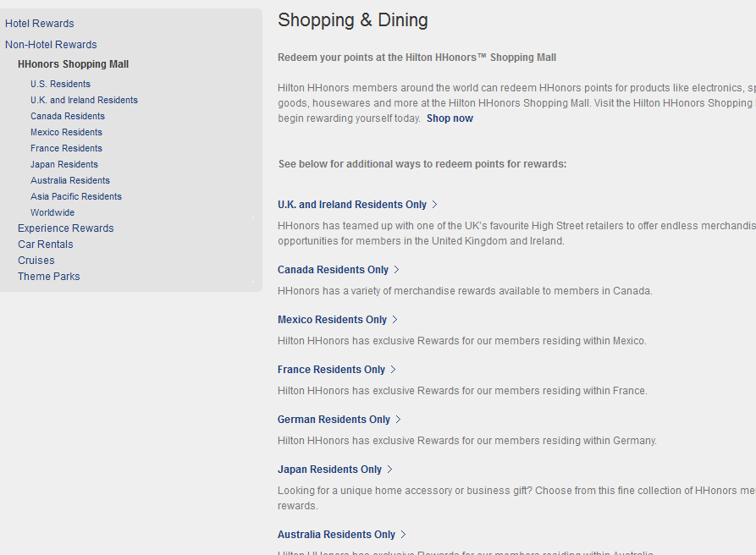This screenshot has width=756, height=555.
Task: Open Mexico Residents Only heading link
Action: click(x=332, y=320)
